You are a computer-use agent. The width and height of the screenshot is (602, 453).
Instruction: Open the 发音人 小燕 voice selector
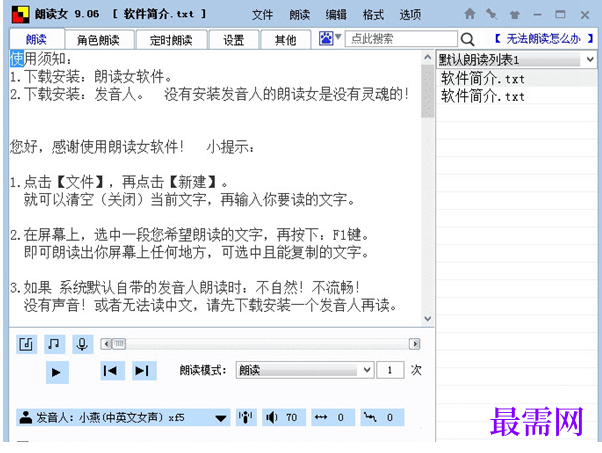point(123,417)
